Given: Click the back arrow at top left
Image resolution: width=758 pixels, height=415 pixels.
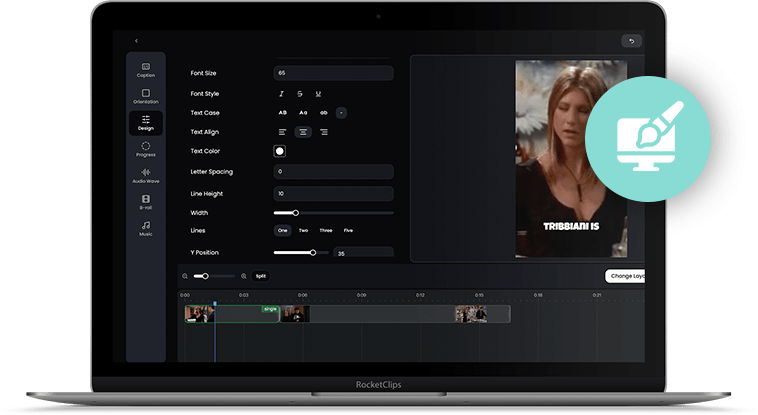Looking at the screenshot, I should click(x=136, y=41).
